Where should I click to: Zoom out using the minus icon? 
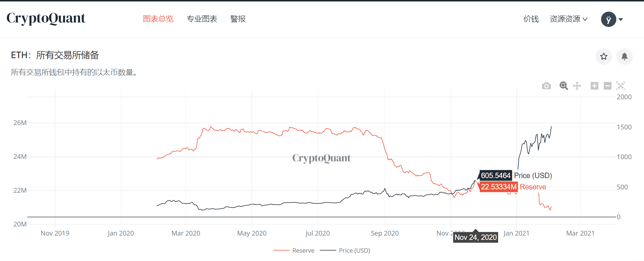(607, 86)
